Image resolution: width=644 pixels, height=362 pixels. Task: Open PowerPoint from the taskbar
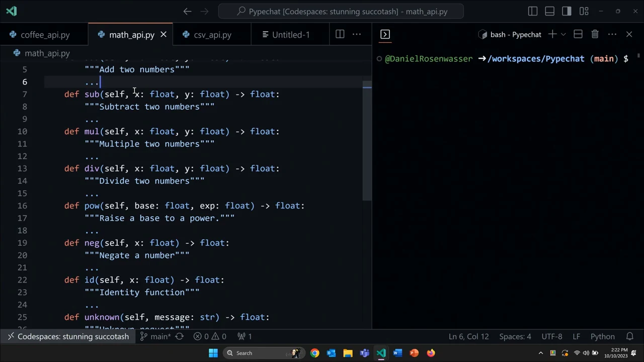tap(414, 353)
